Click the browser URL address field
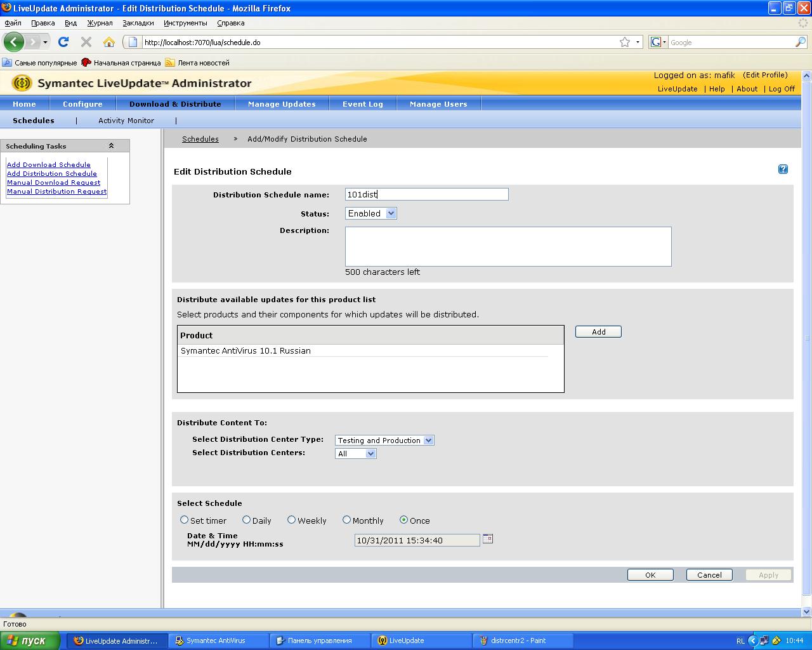This screenshot has width=812, height=650. click(x=379, y=43)
